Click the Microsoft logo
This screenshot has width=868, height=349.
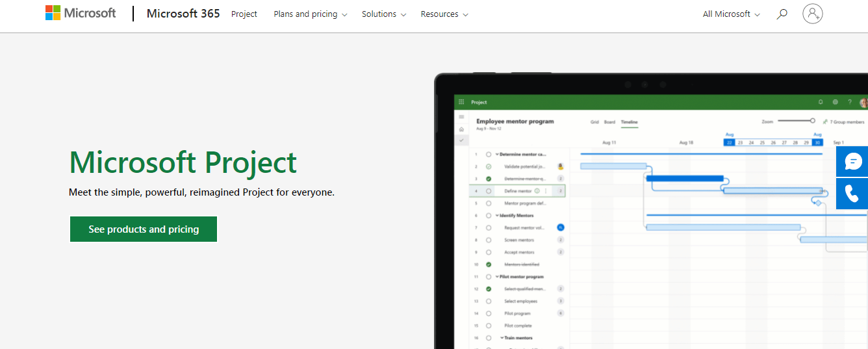[x=81, y=13]
